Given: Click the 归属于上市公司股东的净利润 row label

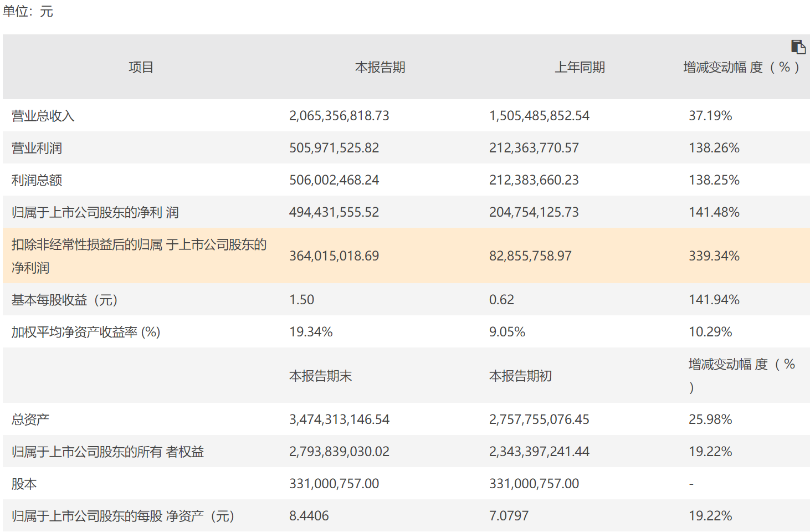Looking at the screenshot, I should [95, 212].
